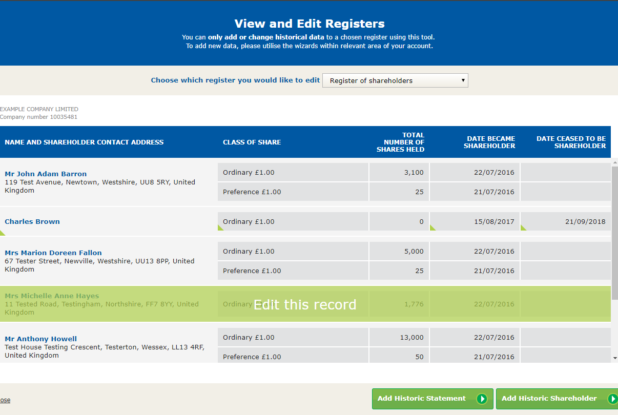Viewport: 618px width, 415px height.
Task: Click scrollbar down arrow in shareholder table
Action: coord(613,356)
